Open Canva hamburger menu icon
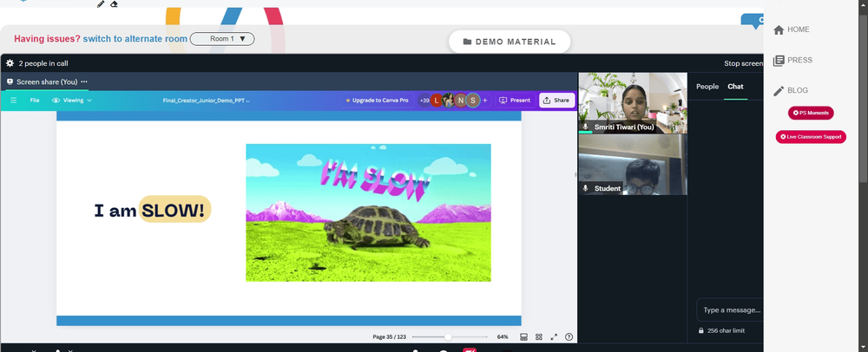This screenshot has width=868, height=352. (14, 101)
